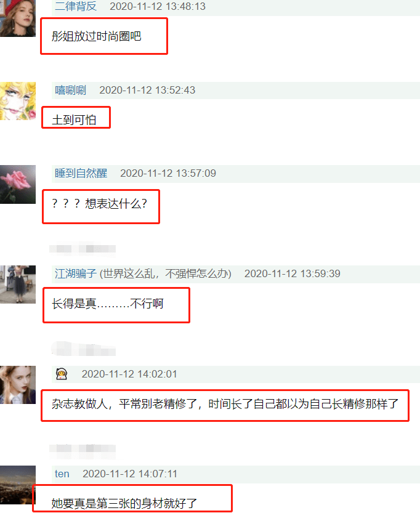Open 二律背反's user profile link
420x513 pixels.
click(76, 6)
